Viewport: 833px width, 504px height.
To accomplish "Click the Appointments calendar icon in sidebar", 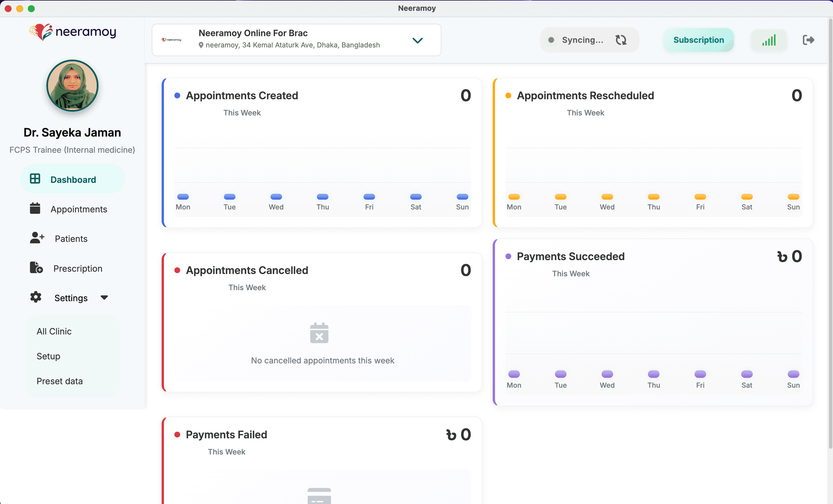I will click(35, 208).
